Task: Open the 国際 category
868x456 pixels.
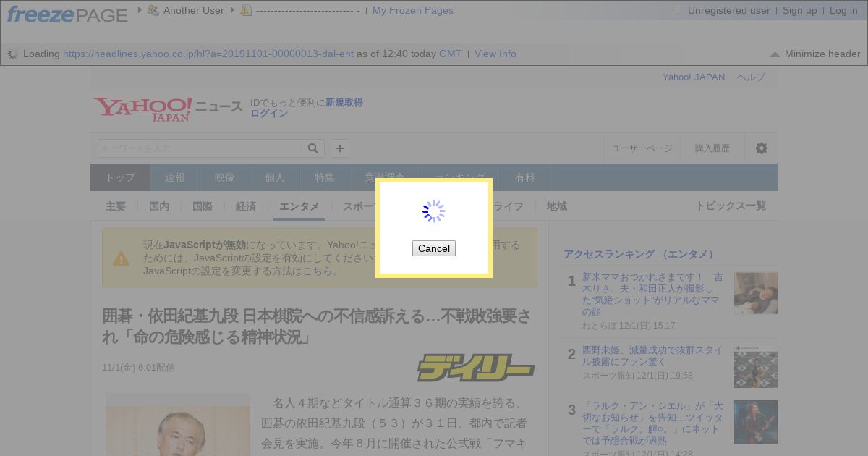Action: pyautogui.click(x=203, y=206)
